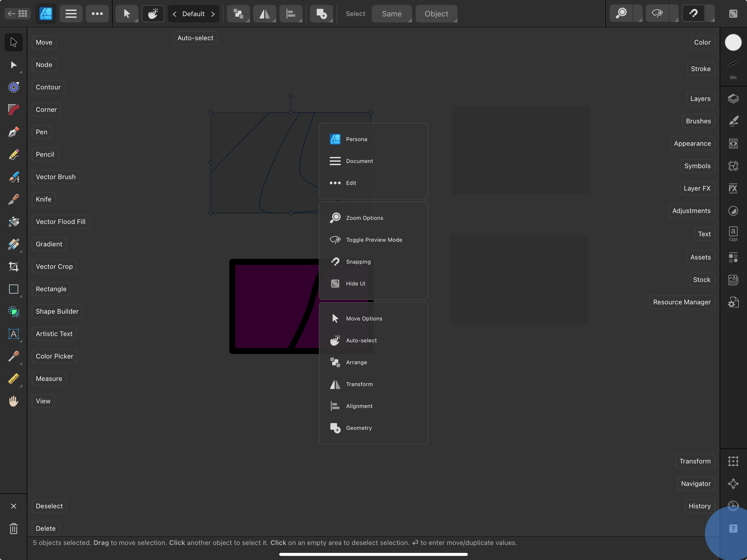Select the Vector Crop tool
The height and width of the screenshot is (560, 747).
pyautogui.click(x=13, y=267)
